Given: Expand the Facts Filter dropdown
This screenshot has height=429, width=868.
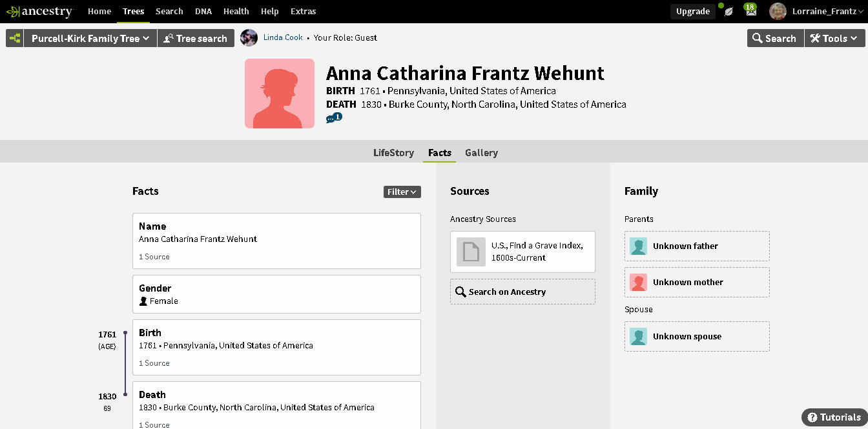Looking at the screenshot, I should 402,192.
